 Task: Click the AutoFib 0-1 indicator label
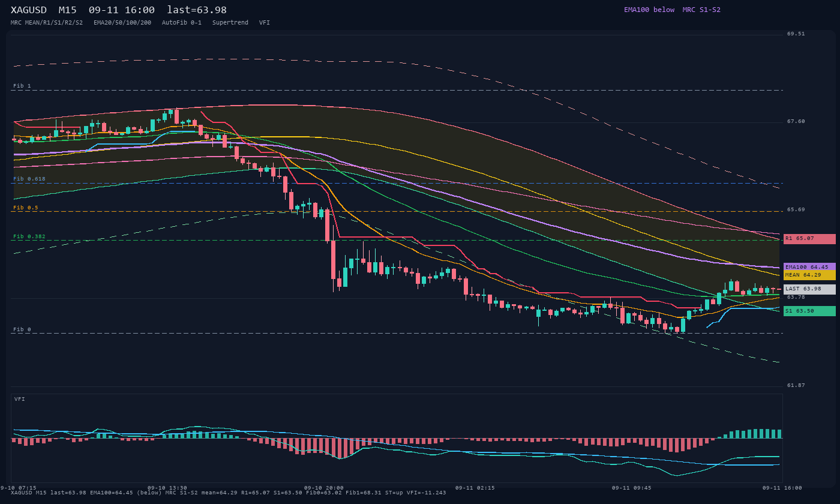tap(182, 23)
